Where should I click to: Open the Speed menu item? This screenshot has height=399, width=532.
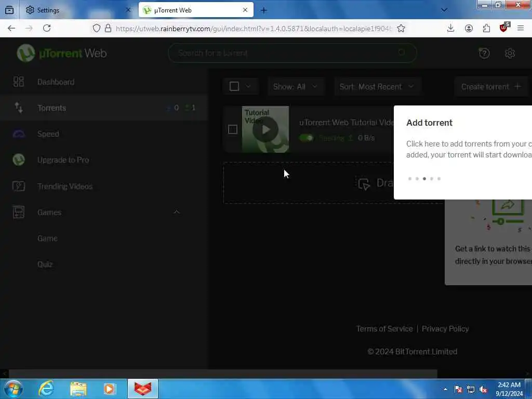(x=48, y=134)
